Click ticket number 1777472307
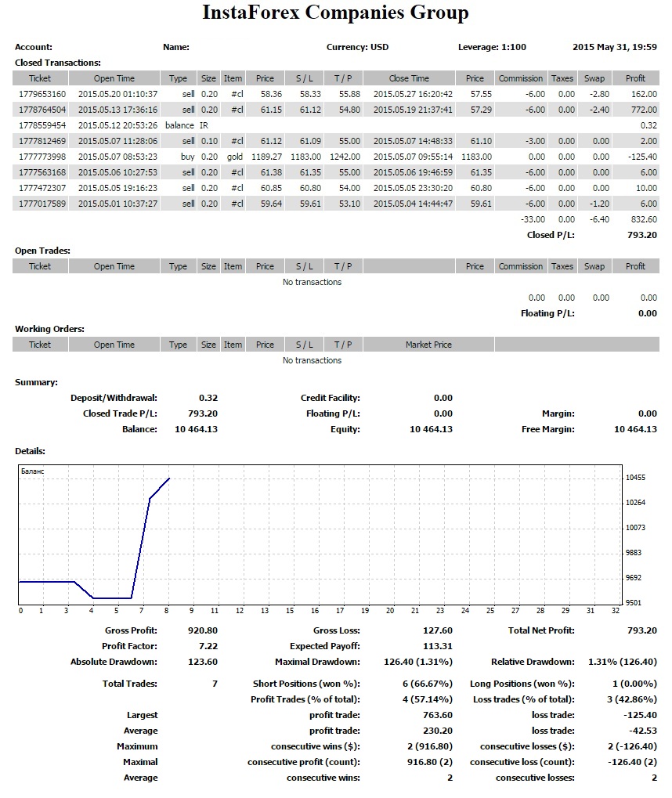This screenshot has height=798, width=672. tap(42, 188)
